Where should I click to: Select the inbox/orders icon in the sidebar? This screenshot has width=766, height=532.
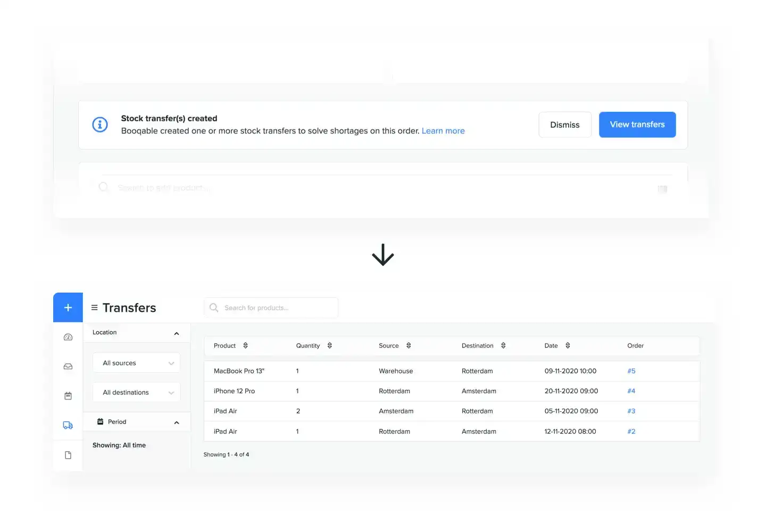(x=68, y=366)
